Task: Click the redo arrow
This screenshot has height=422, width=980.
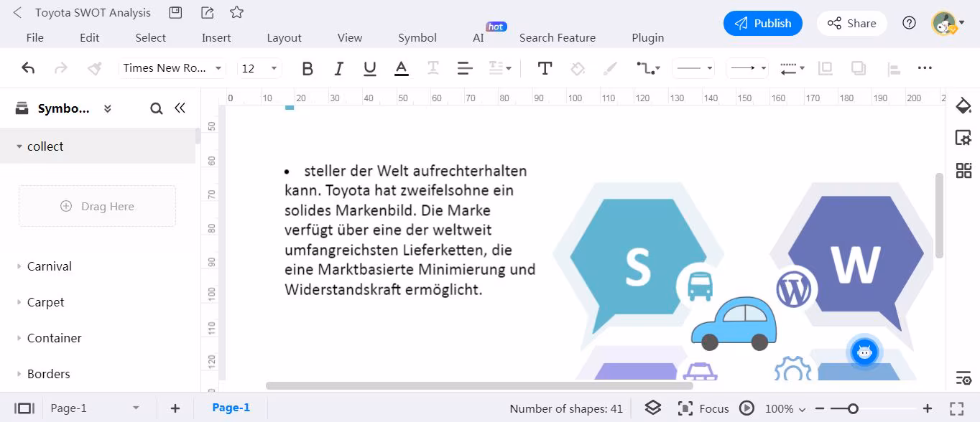Action: [61, 68]
